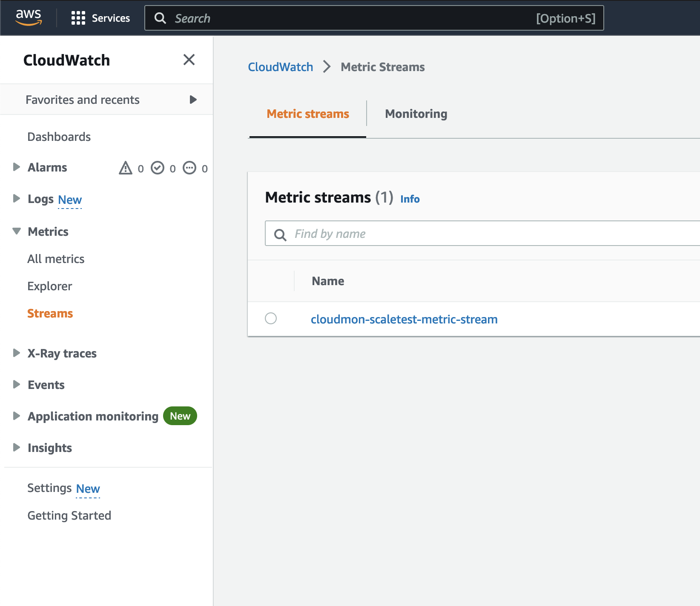Expand the Application monitoring section triangle
The width and height of the screenshot is (700, 606).
coord(16,416)
